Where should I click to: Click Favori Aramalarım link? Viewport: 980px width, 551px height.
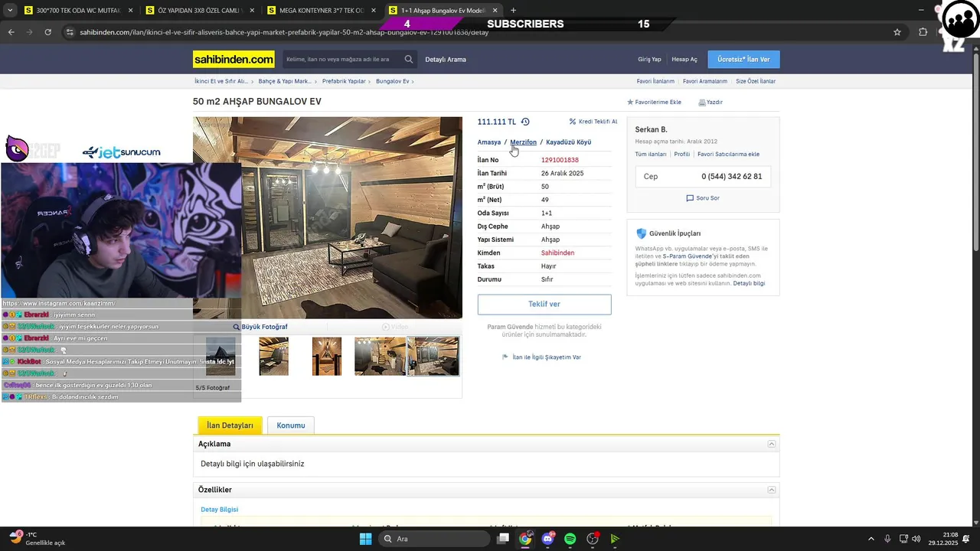pos(705,81)
